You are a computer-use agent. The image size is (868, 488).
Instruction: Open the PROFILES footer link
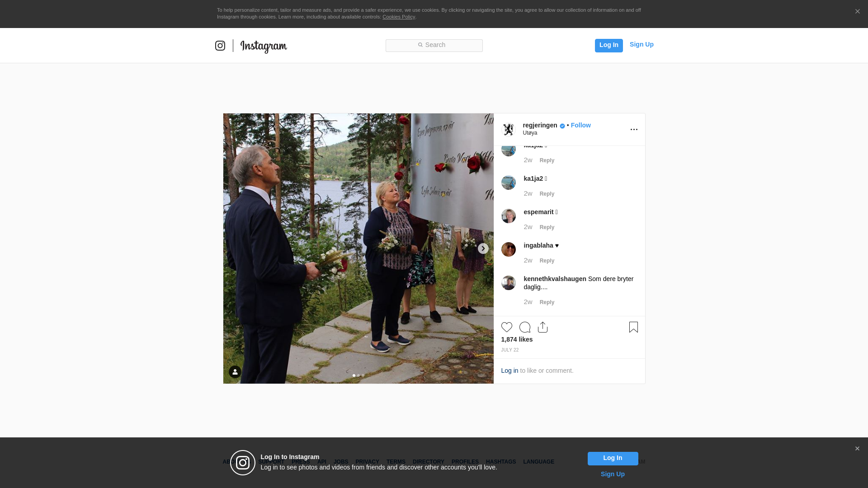[x=465, y=462]
